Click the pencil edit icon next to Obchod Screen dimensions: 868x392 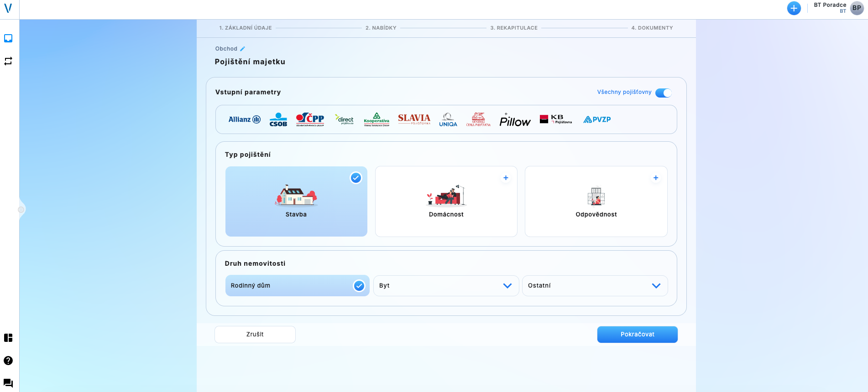pyautogui.click(x=242, y=49)
